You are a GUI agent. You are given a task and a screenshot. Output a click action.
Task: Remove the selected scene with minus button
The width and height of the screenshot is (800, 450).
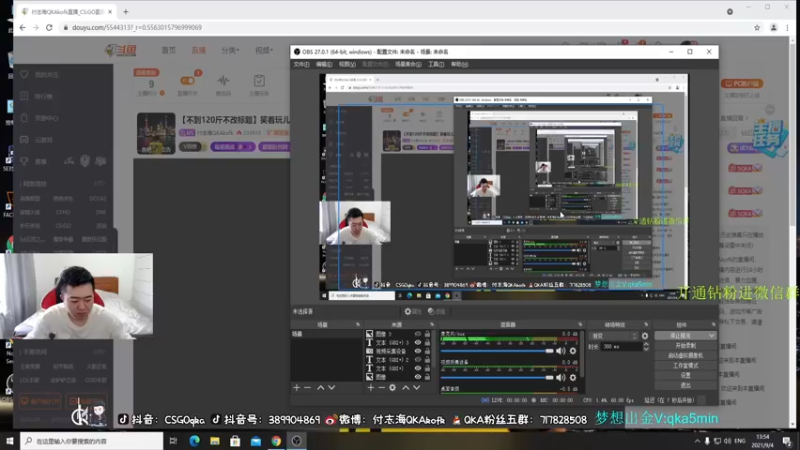pyautogui.click(x=307, y=388)
